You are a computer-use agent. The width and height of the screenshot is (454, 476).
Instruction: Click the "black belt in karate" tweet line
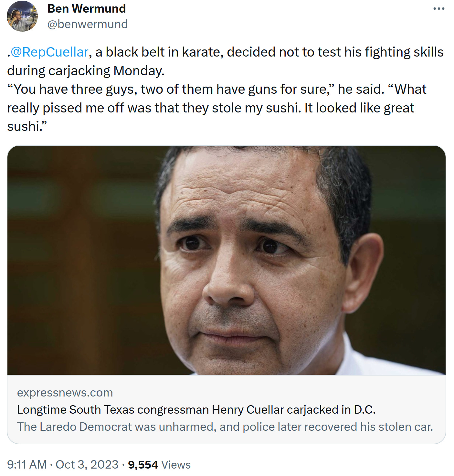coord(225,52)
